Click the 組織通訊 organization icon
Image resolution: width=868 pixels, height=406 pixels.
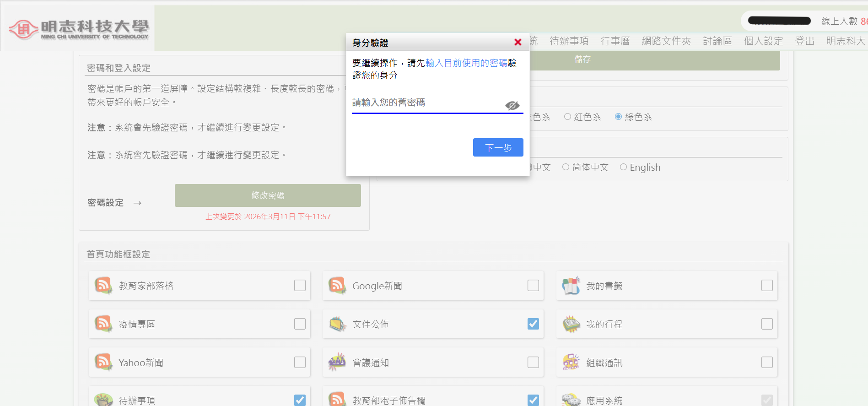(x=571, y=362)
